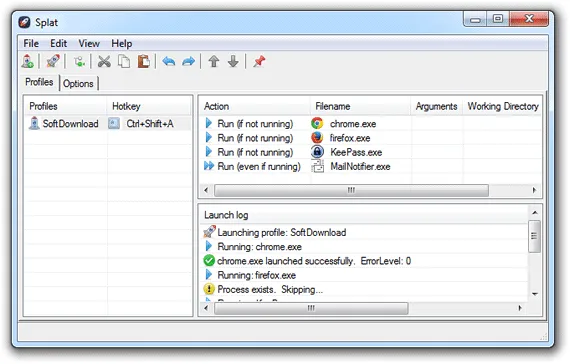The image size is (570, 364).
Task: Click 'Launching profile: SoftDownload' log entry
Action: click(x=282, y=232)
